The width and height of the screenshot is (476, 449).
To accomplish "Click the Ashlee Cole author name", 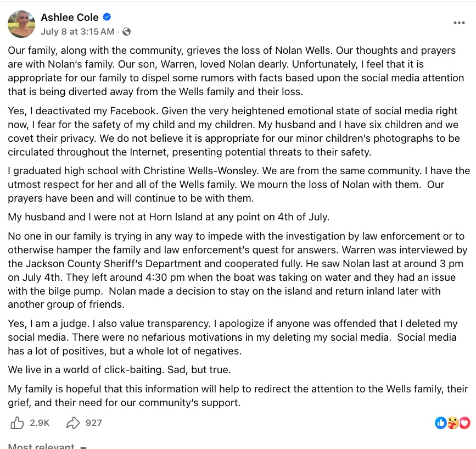I will tap(70, 18).
